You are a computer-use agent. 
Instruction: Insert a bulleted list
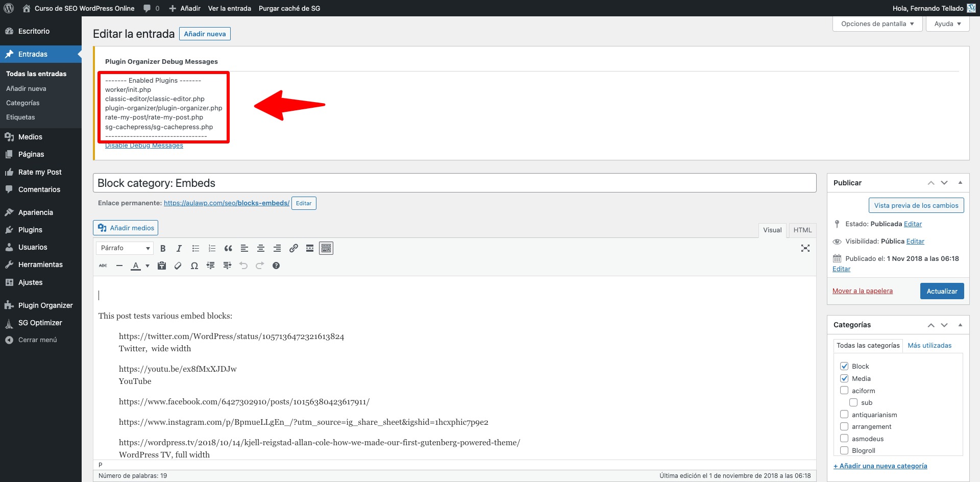tap(195, 248)
